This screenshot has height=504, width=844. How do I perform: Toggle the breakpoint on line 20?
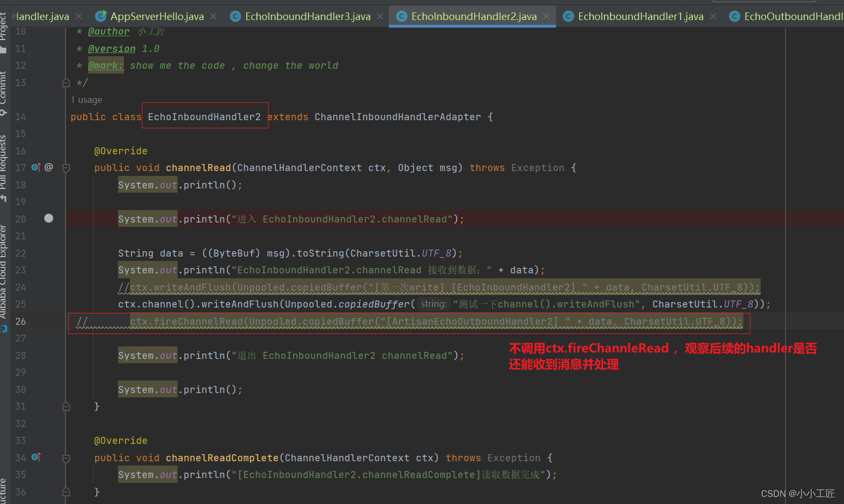[x=49, y=218]
